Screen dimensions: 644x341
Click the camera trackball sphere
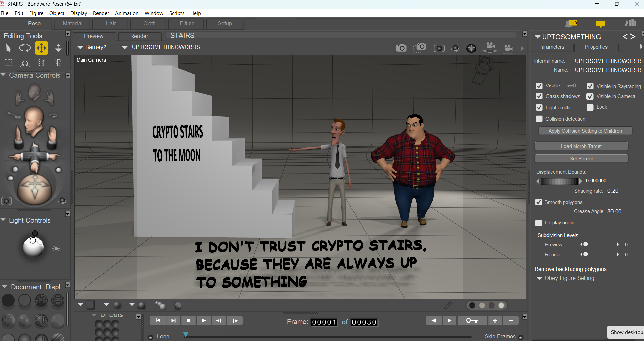(35, 189)
